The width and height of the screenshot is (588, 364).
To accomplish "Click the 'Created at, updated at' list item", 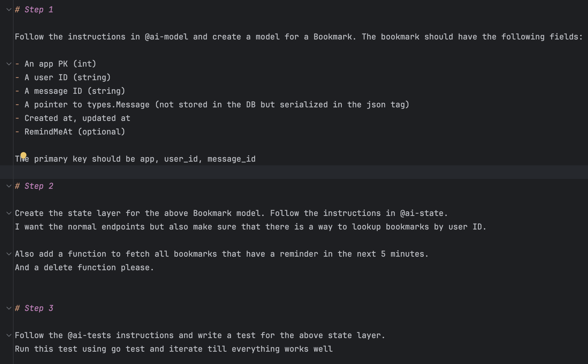I will click(x=77, y=118).
